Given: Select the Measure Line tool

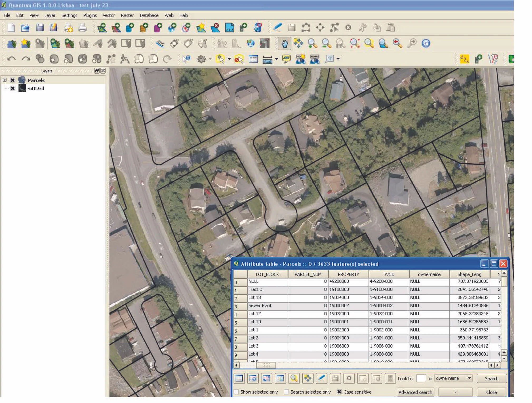Looking at the screenshot, I should [267, 59].
